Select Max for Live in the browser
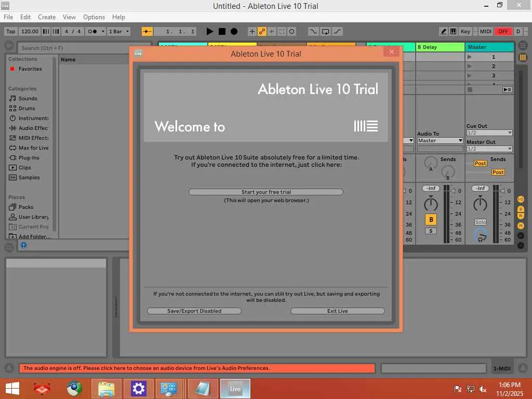The width and height of the screenshot is (532, 399). 34,148
